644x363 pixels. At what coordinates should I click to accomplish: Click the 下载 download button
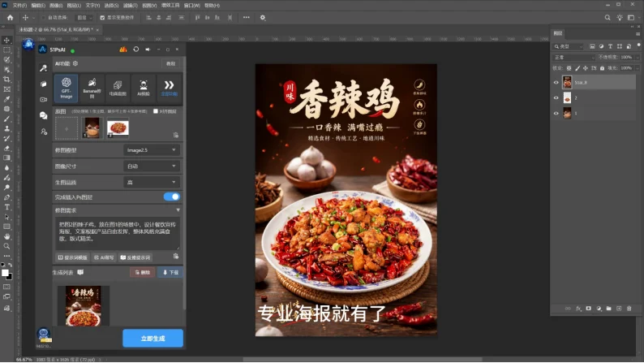(x=170, y=272)
